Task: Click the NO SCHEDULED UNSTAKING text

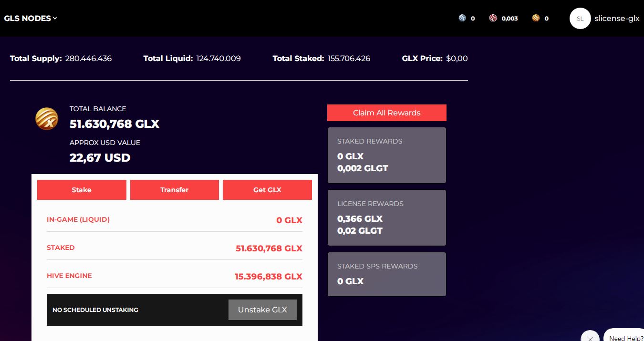Action: (x=95, y=310)
